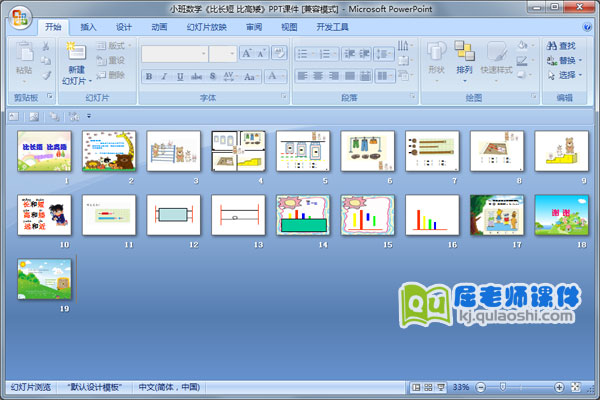Screen dimensions: 600x400
Task: Toggle Bold formatting
Action: [149, 77]
